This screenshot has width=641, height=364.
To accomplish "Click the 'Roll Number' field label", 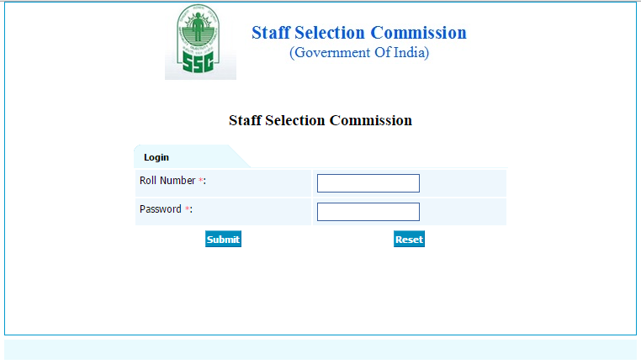I will pos(172,181).
